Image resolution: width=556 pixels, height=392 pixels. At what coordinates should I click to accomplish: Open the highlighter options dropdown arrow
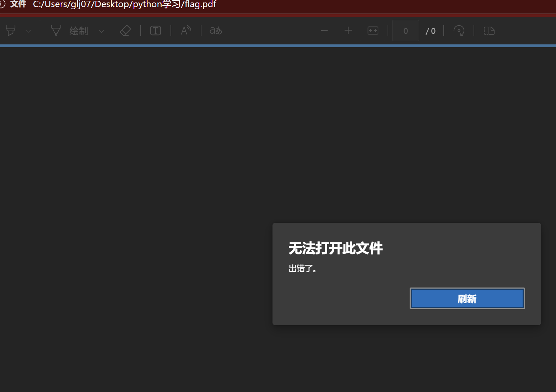(28, 31)
